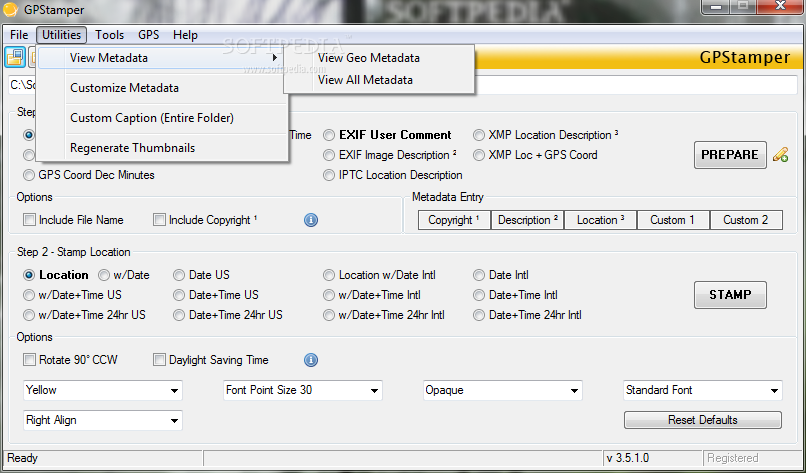The height and width of the screenshot is (473, 806).
Task: Select IPTC Location Description option
Action: [x=393, y=175]
